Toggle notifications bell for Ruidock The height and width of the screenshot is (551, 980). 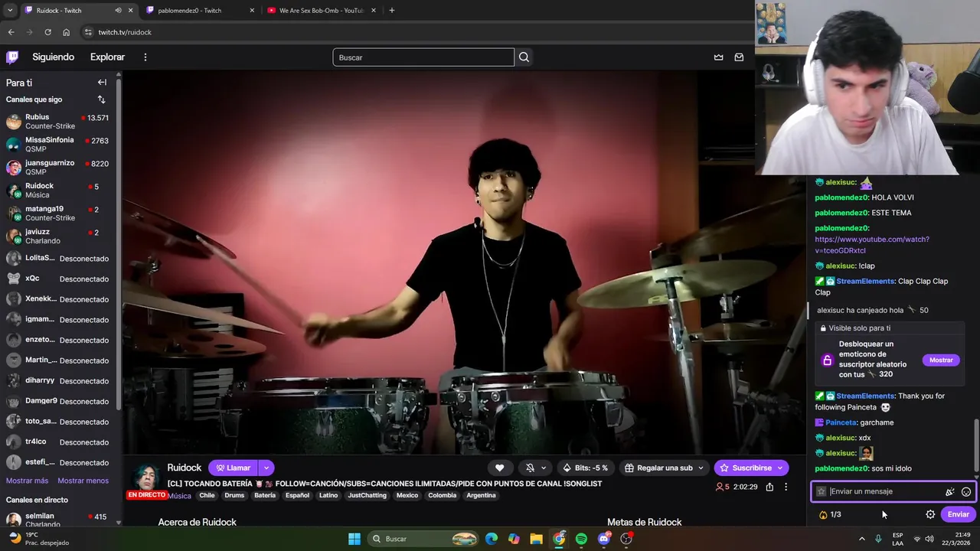coord(530,468)
